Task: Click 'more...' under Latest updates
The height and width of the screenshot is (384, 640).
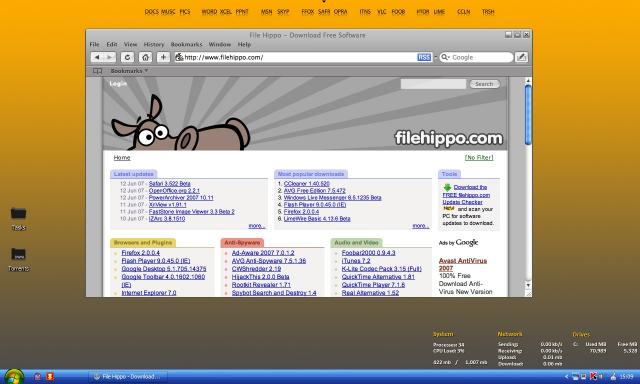Action: (x=257, y=226)
